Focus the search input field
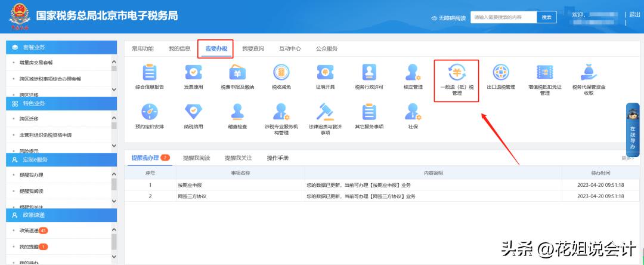 pyautogui.click(x=503, y=17)
